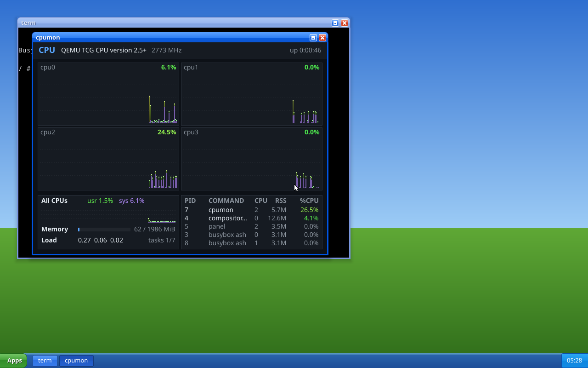588x368 pixels.
Task: Click the cpu0 6.1% value
Action: pyautogui.click(x=169, y=67)
